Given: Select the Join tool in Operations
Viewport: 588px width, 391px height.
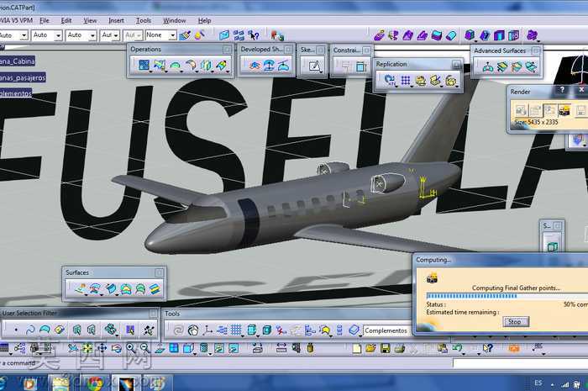Looking at the screenshot, I should 144,66.
